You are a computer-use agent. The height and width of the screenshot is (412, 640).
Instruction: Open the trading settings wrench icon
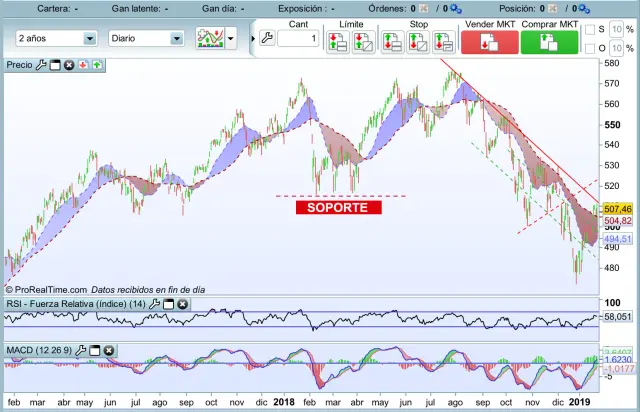pos(266,39)
